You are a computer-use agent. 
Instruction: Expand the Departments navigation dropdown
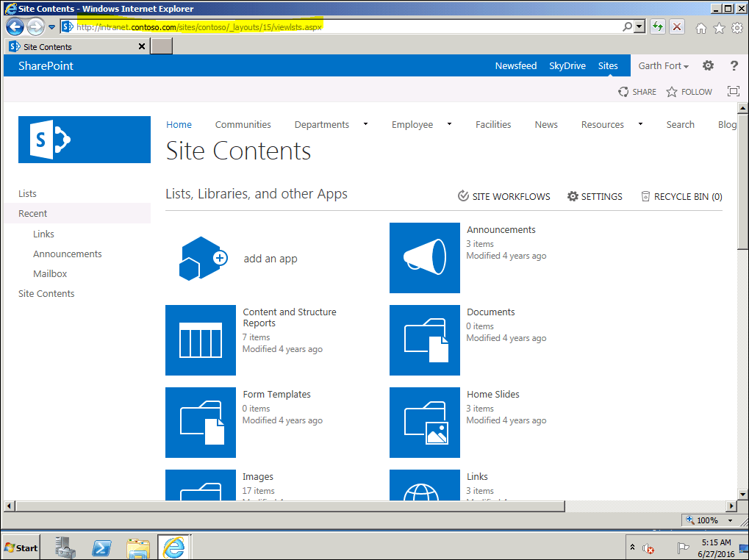[365, 124]
